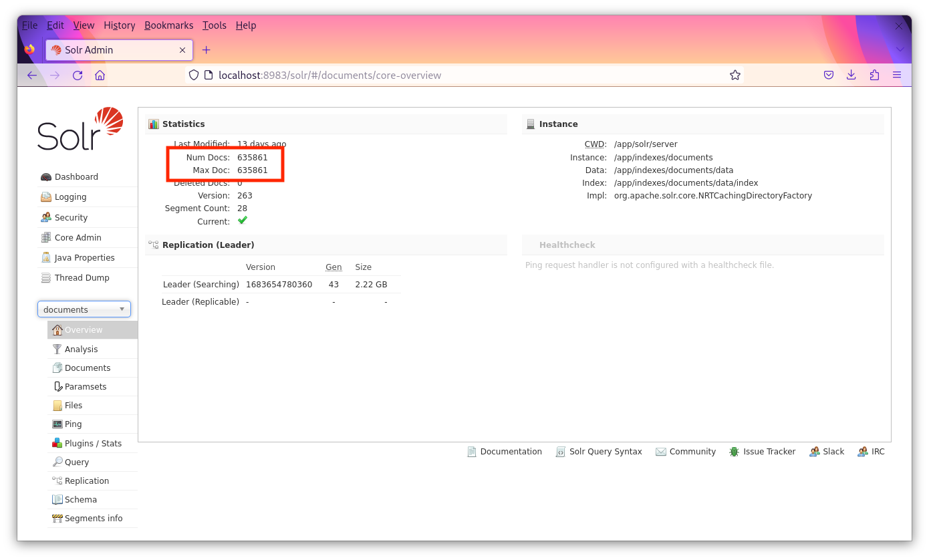The image size is (929, 560).
Task: Open the View menu
Action: pos(84,25)
